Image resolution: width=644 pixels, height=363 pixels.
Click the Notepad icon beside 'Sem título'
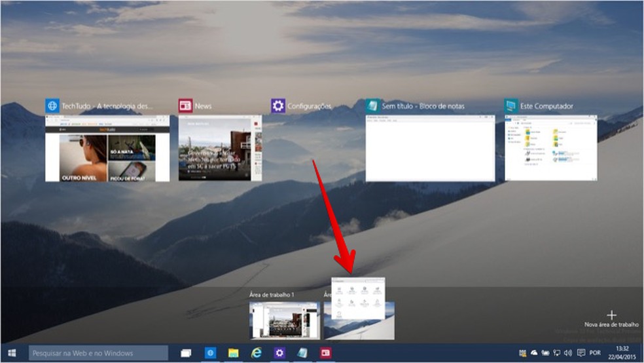(x=372, y=105)
